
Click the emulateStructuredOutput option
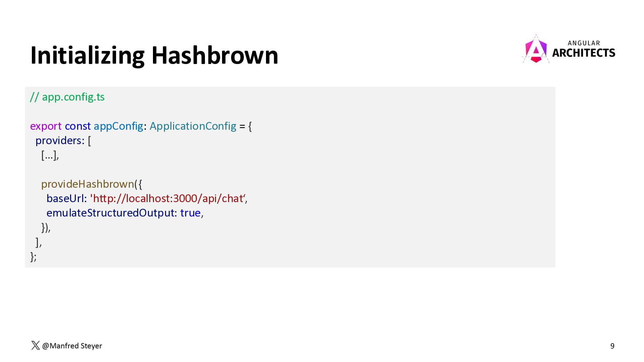tap(112, 213)
